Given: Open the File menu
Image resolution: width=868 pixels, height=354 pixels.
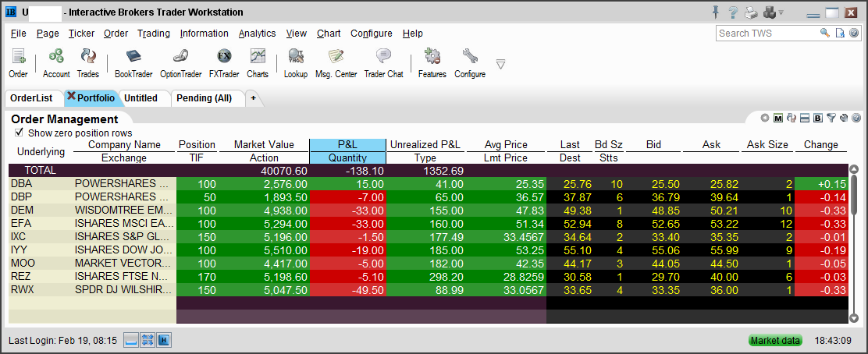Looking at the screenshot, I should pyautogui.click(x=18, y=34).
